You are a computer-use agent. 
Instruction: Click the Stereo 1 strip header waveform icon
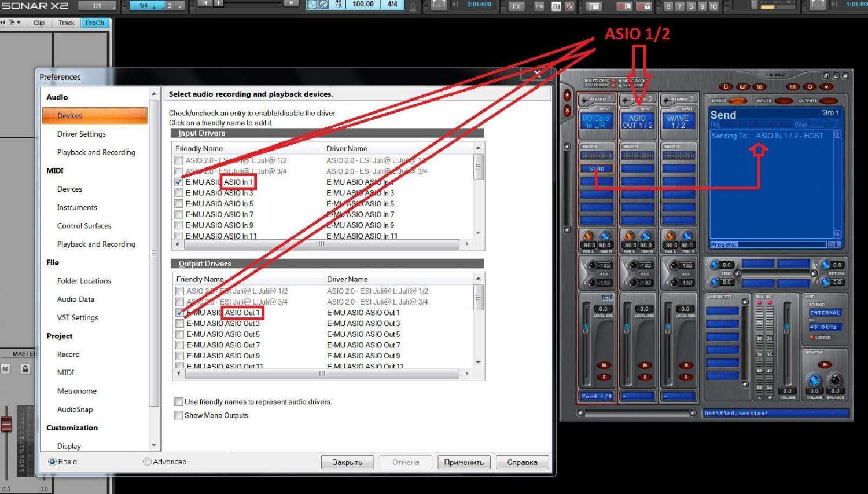coord(584,99)
